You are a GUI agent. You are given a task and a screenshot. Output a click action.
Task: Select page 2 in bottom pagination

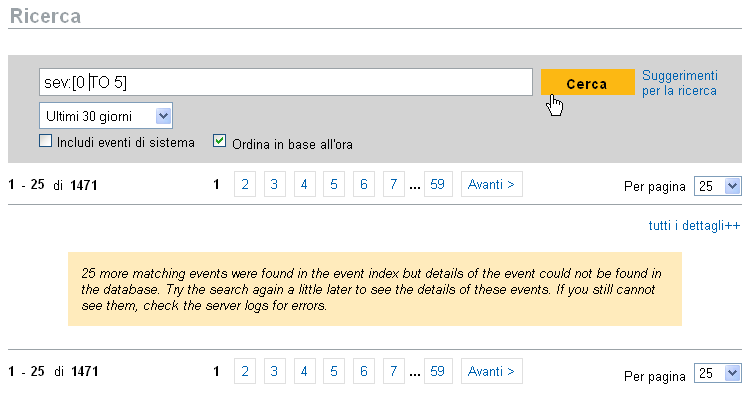click(245, 371)
